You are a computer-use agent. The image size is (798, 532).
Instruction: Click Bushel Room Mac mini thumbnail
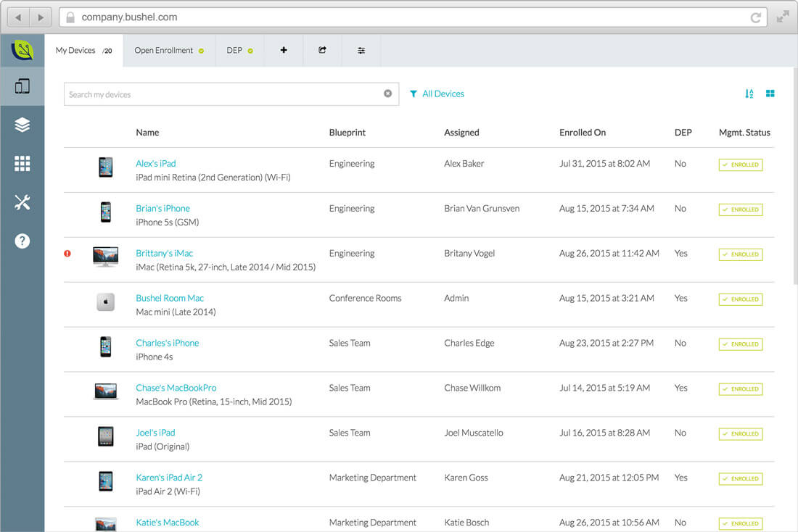tap(106, 302)
